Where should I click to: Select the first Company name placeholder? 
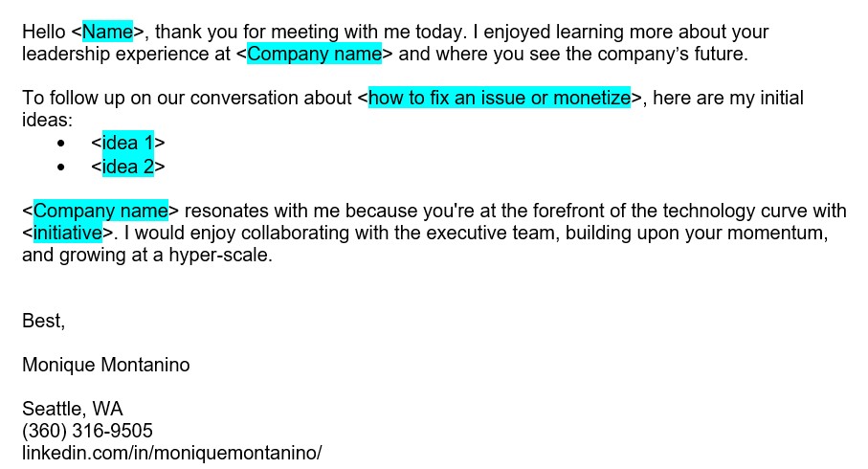click(x=314, y=54)
